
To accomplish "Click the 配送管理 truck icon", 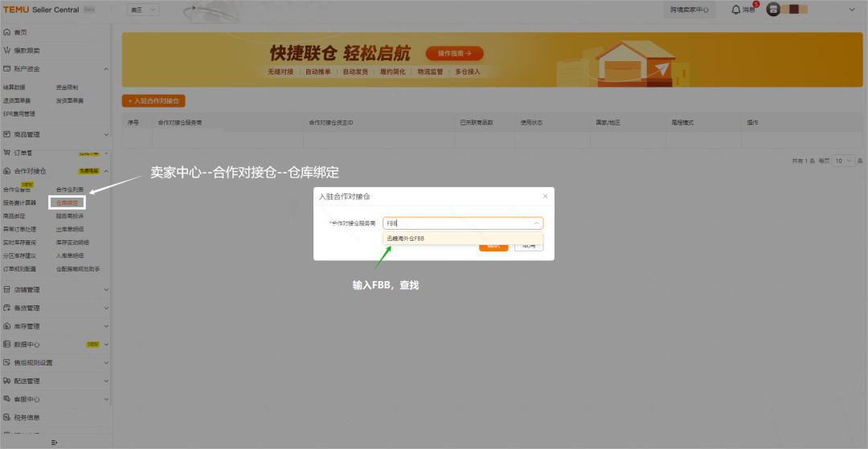I will pyautogui.click(x=7, y=381).
